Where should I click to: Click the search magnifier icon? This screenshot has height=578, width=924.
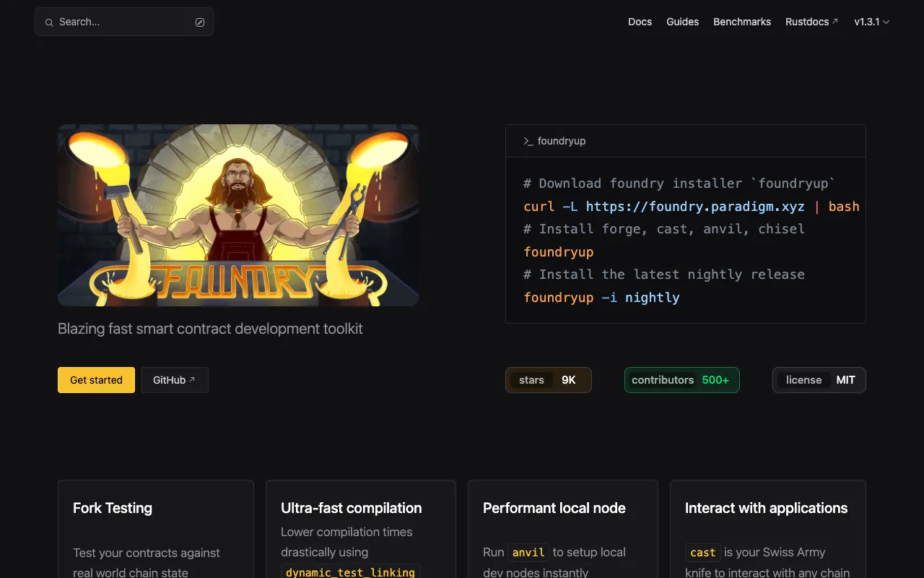click(48, 22)
